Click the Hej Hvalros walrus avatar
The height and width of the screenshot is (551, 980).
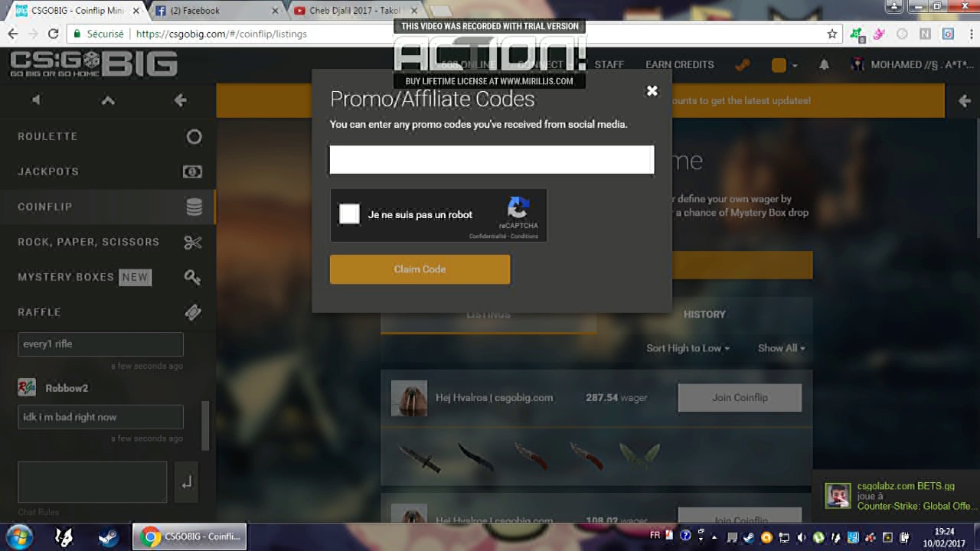point(409,398)
